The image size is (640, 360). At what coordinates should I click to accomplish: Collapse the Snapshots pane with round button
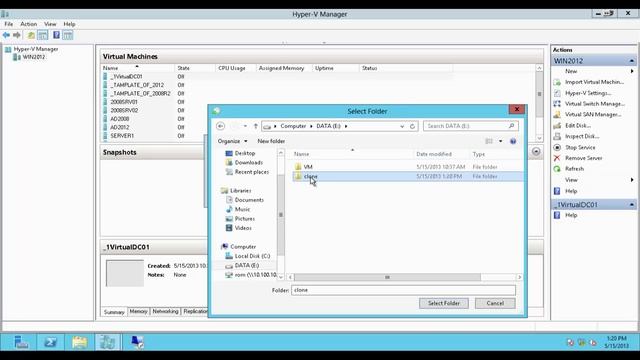point(536,152)
